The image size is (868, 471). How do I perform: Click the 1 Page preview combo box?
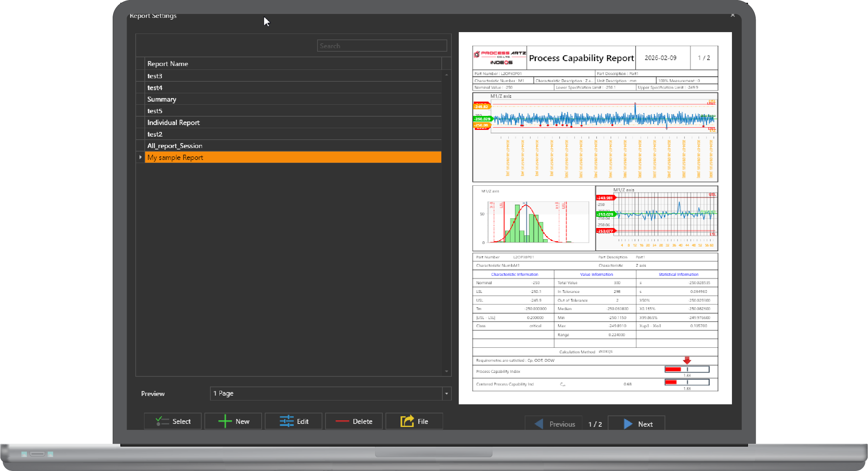326,393
